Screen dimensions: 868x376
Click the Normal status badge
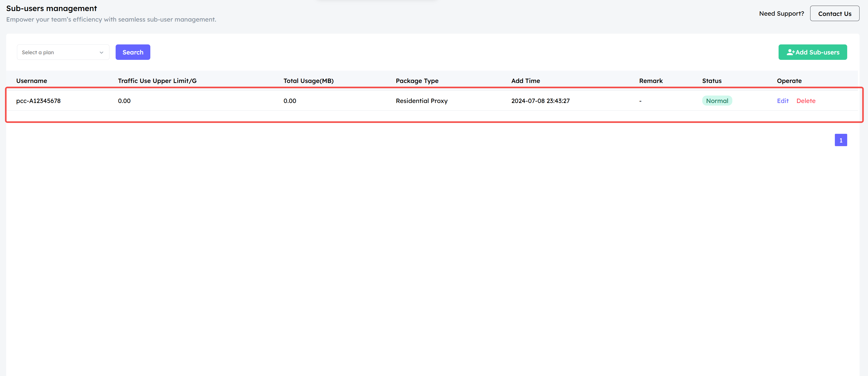pyautogui.click(x=717, y=101)
